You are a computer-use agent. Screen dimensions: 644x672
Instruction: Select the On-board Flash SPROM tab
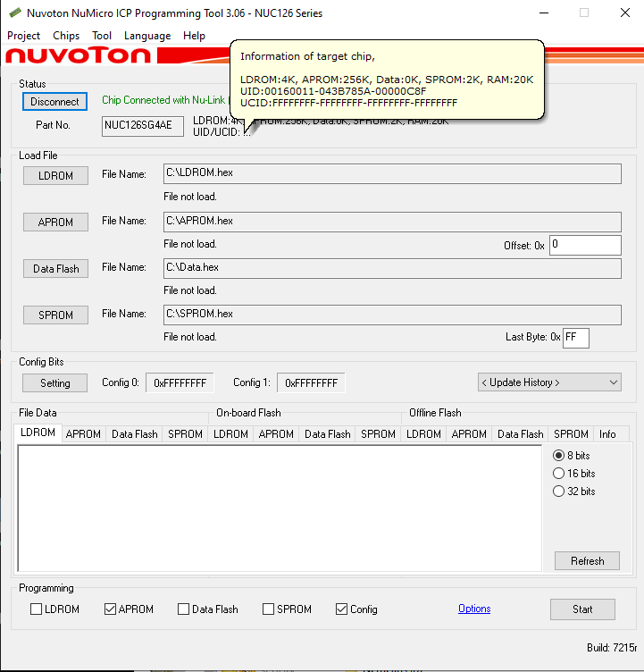pos(378,434)
